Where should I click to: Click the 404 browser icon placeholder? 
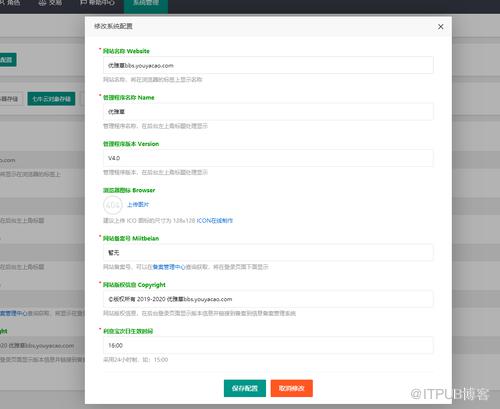tap(113, 205)
